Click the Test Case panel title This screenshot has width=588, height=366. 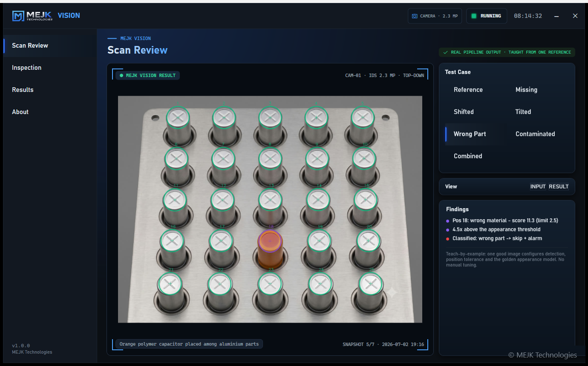tap(458, 72)
